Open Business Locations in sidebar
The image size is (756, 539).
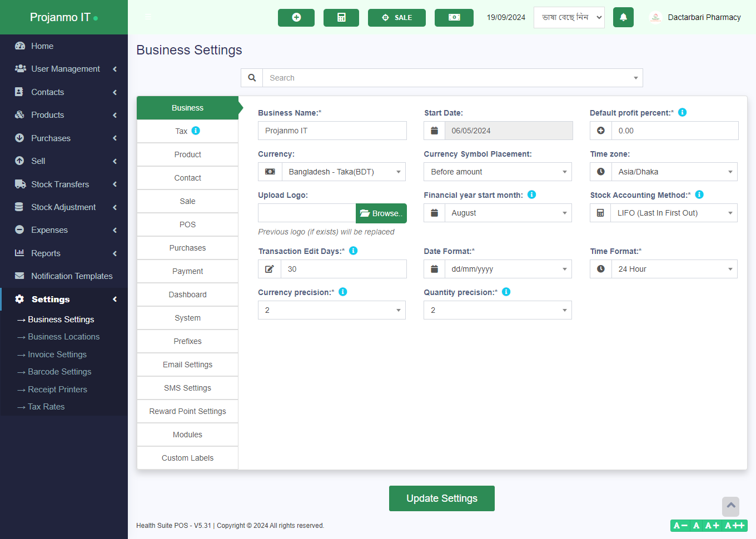63,337
